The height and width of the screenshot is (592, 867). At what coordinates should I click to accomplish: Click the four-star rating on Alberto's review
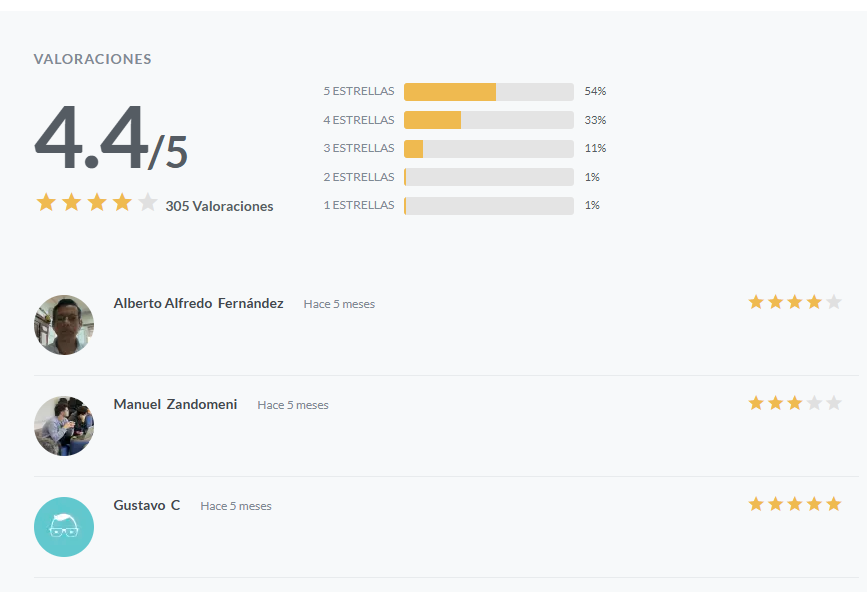pyautogui.click(x=795, y=302)
